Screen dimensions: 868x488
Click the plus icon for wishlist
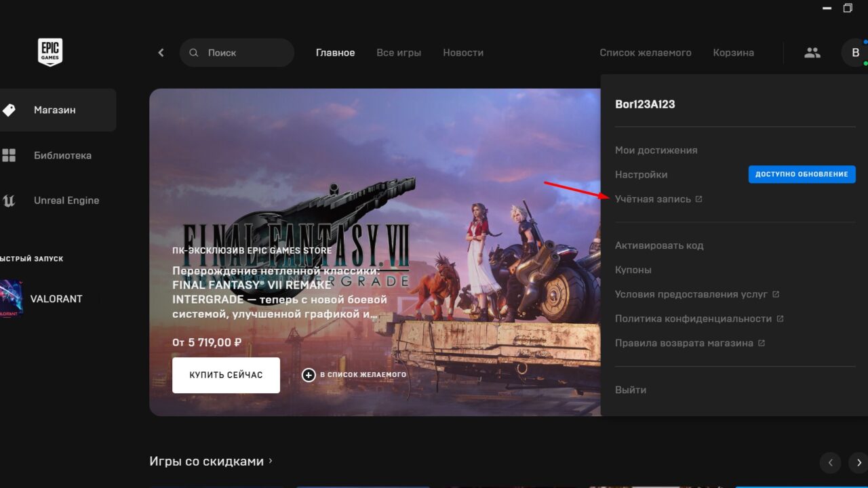pyautogui.click(x=309, y=375)
